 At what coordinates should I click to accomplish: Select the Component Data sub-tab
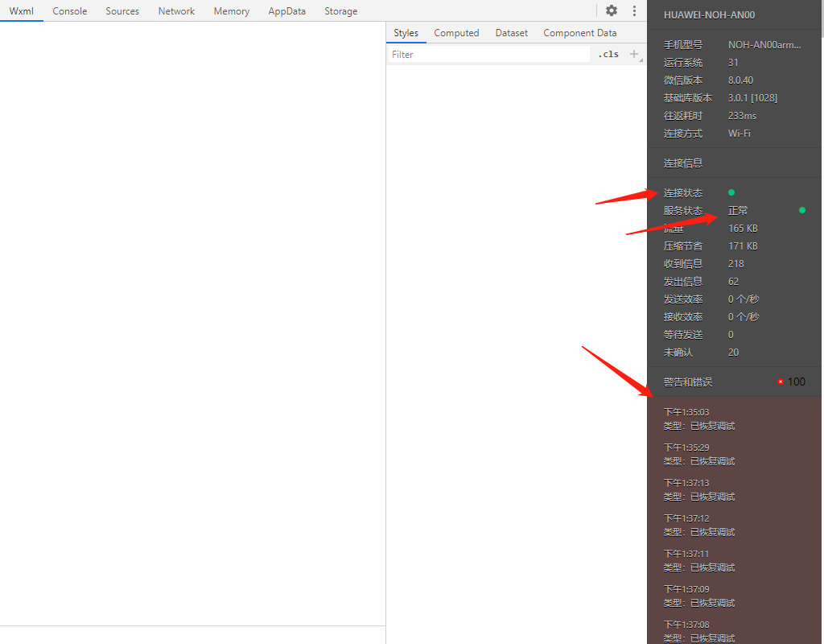pyautogui.click(x=580, y=32)
